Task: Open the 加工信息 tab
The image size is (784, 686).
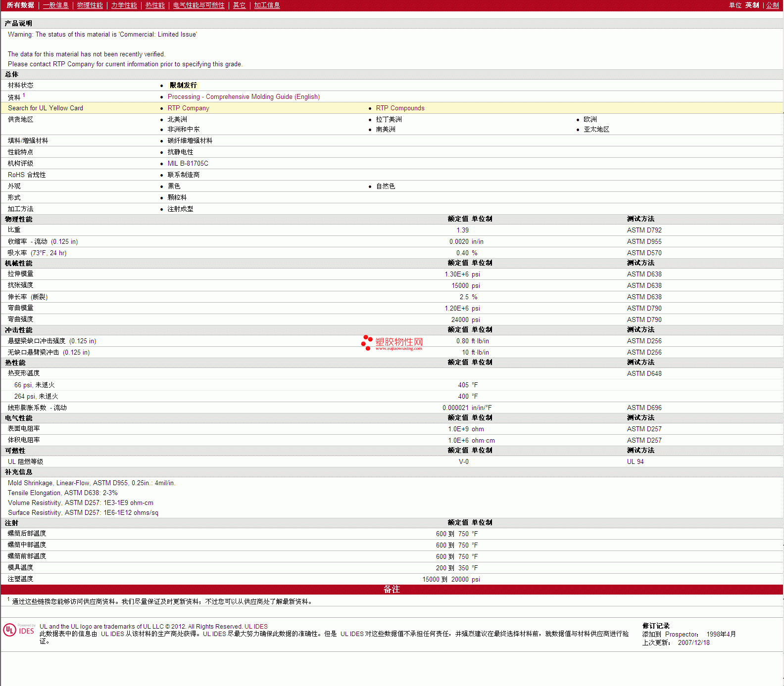Action: (267, 5)
